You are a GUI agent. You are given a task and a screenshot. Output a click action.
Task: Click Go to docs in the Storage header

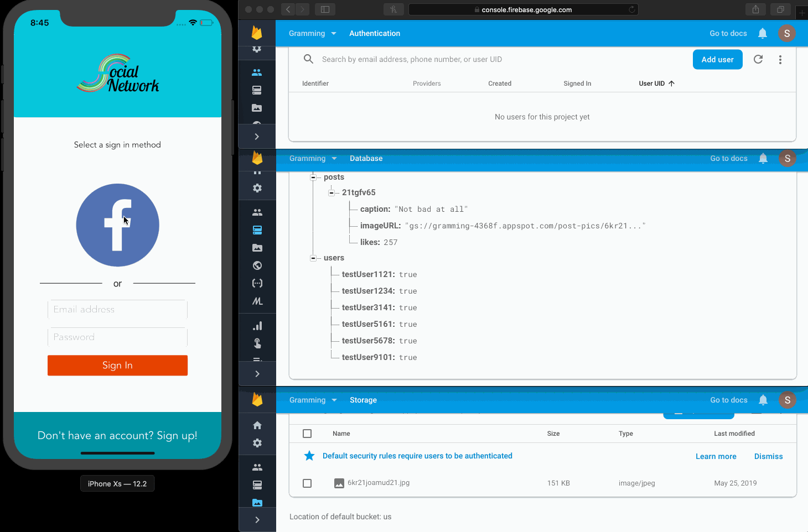(x=729, y=400)
